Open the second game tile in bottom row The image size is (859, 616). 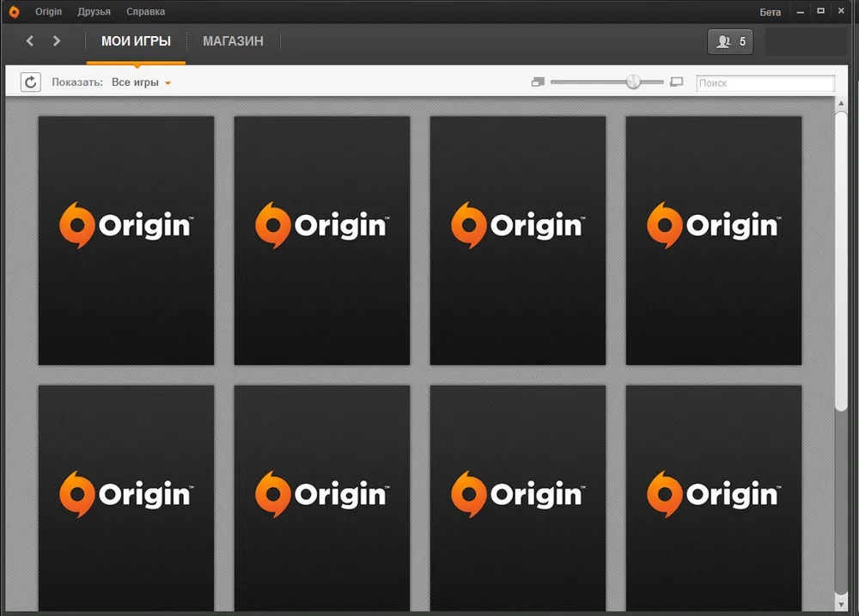pyautogui.click(x=322, y=497)
